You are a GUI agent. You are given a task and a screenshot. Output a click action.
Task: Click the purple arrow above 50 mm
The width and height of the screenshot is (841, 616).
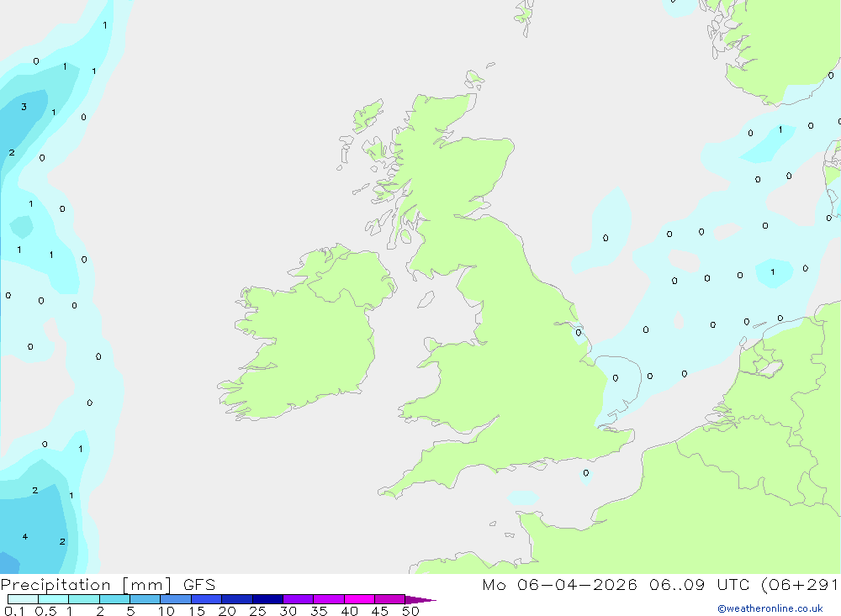coord(420,600)
